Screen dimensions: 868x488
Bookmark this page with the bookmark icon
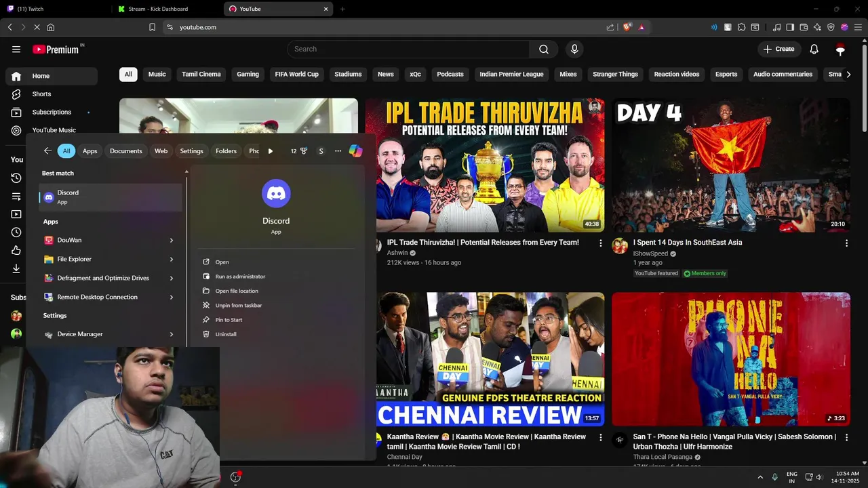click(152, 27)
